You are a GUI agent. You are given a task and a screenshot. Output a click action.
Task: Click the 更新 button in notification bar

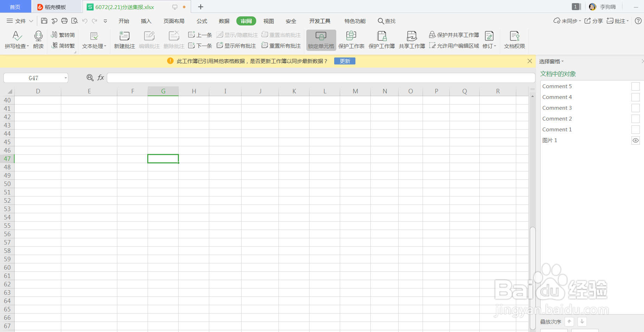(345, 61)
